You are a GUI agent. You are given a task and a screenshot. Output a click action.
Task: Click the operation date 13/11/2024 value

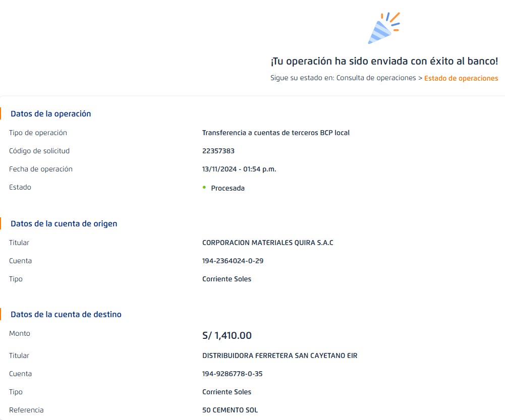tap(239, 169)
